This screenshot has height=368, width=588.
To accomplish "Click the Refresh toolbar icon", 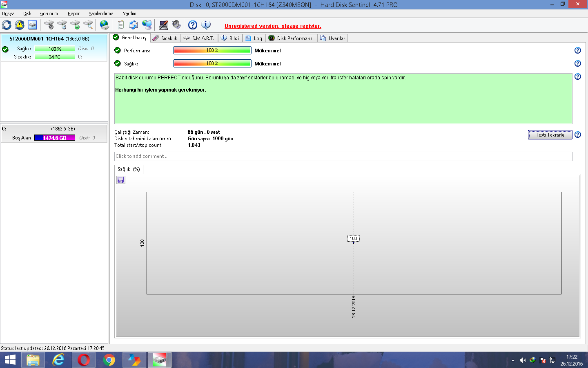I will (7, 25).
